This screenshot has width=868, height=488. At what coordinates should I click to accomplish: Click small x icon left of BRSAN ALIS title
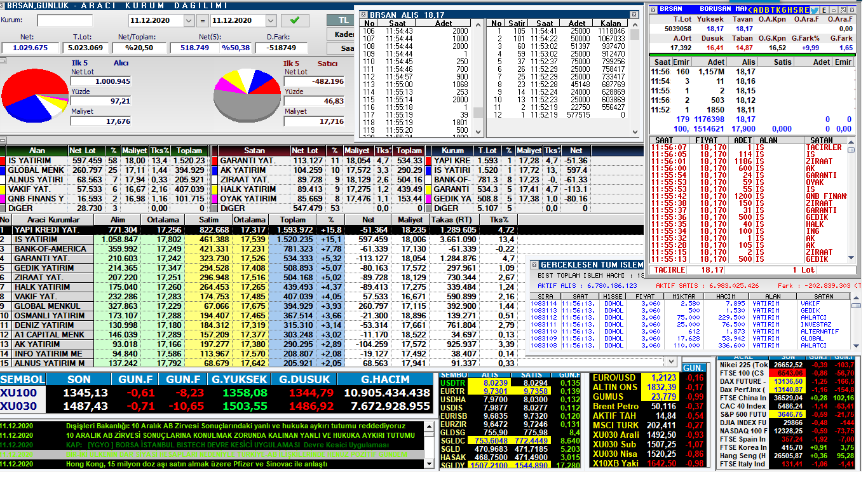click(x=363, y=14)
